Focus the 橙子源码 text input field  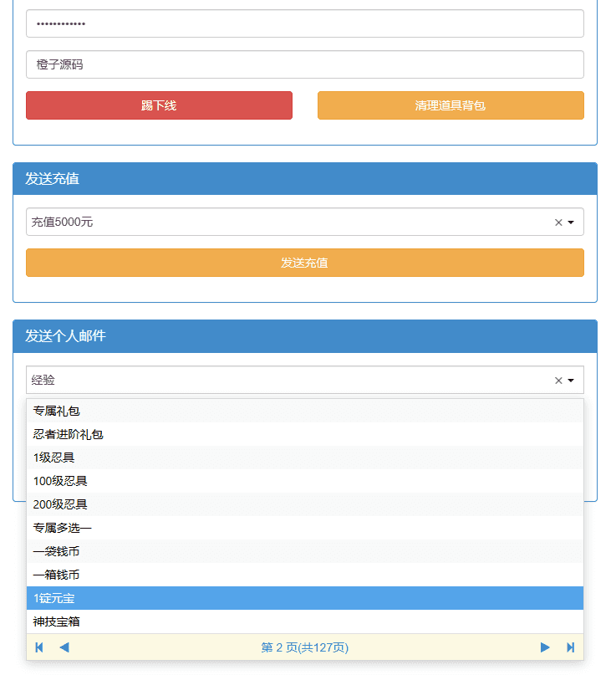[x=304, y=64]
